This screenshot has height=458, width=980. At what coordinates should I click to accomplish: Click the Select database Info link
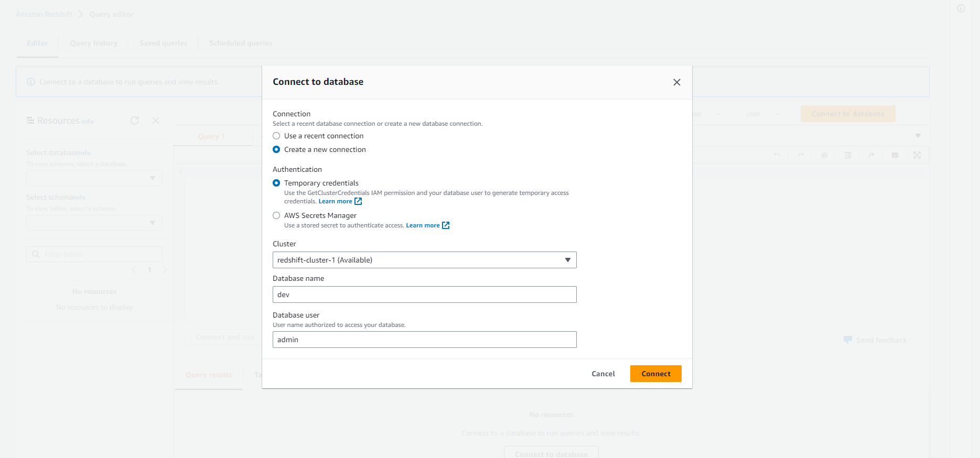pos(84,153)
